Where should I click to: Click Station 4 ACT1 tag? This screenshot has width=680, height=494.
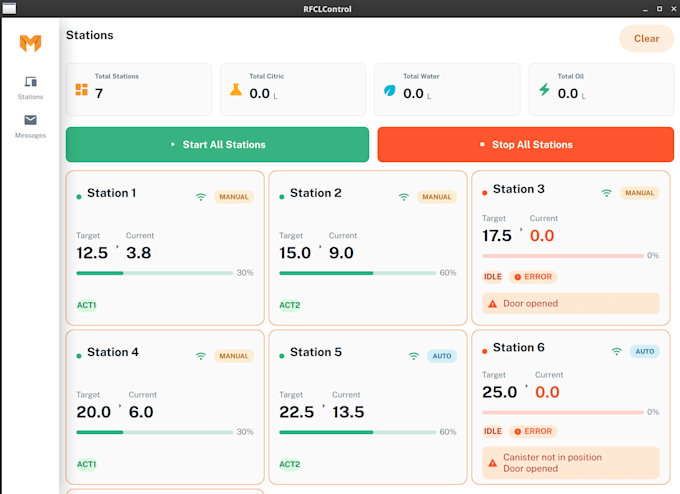pos(87,465)
